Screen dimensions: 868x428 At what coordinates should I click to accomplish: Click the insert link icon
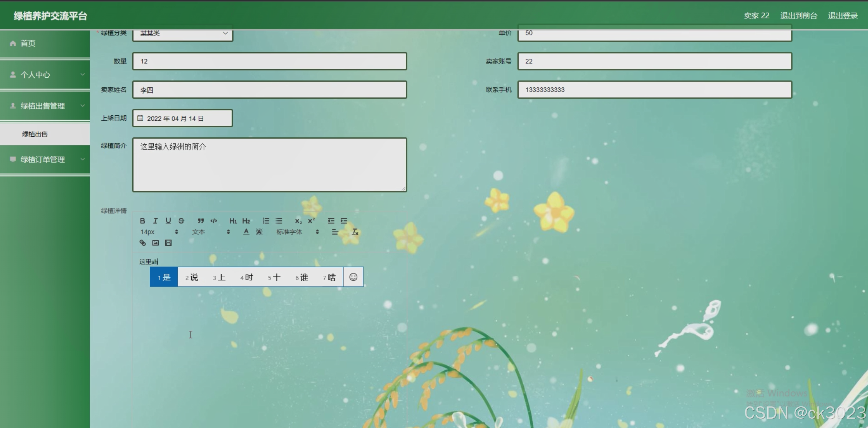tap(143, 243)
